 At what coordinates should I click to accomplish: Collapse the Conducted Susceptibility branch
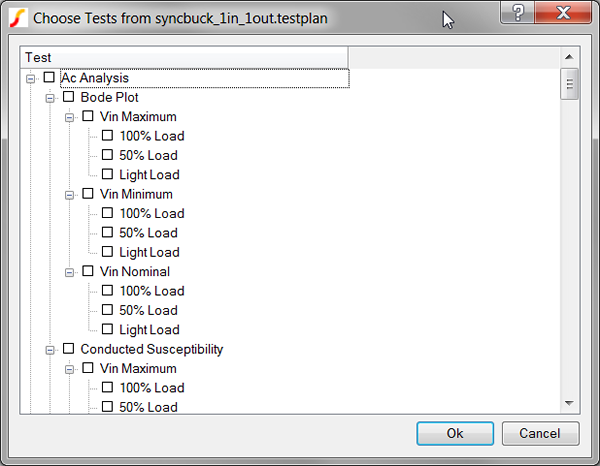coord(50,350)
